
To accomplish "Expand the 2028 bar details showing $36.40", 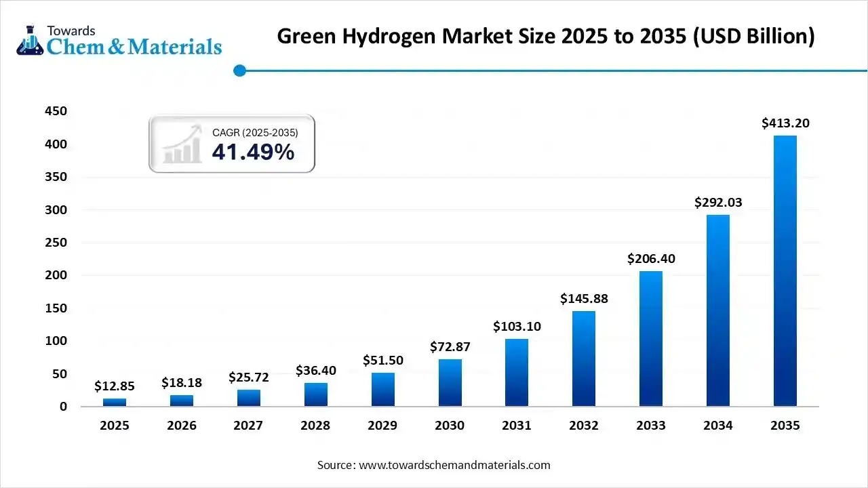I will pos(315,395).
